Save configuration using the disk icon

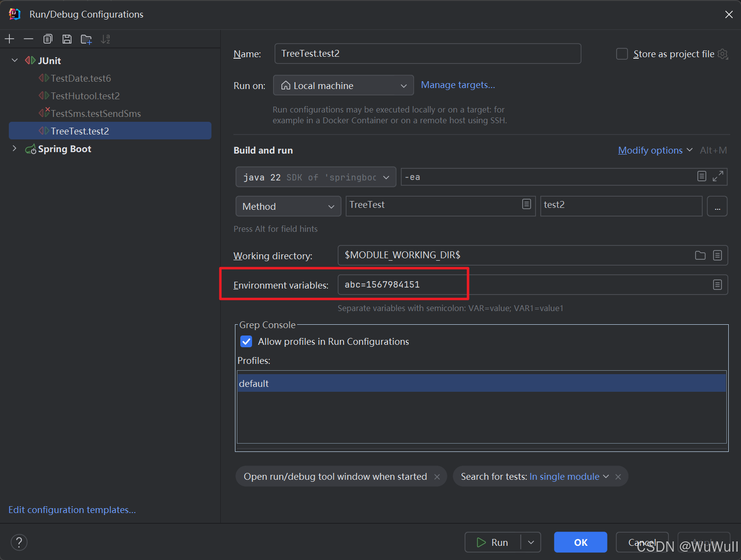pos(67,39)
